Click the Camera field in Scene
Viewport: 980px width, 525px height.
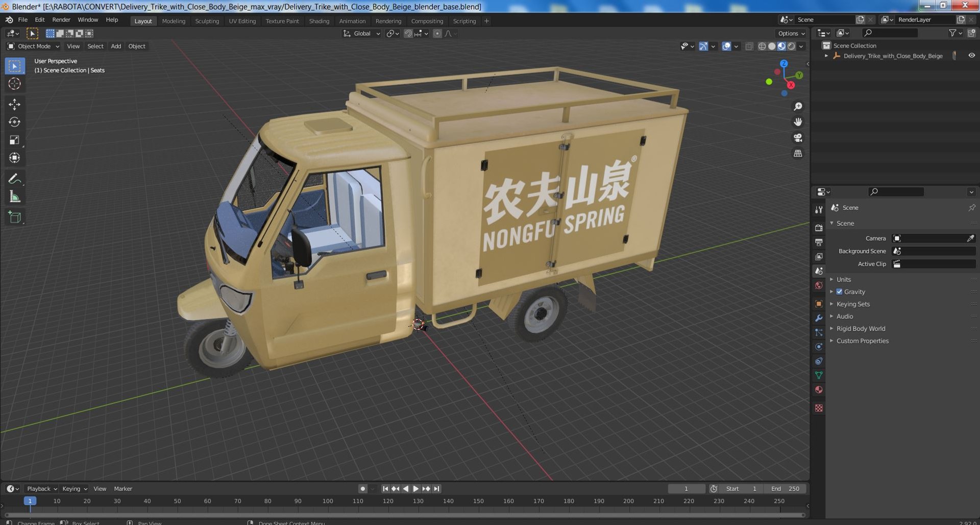click(x=934, y=238)
